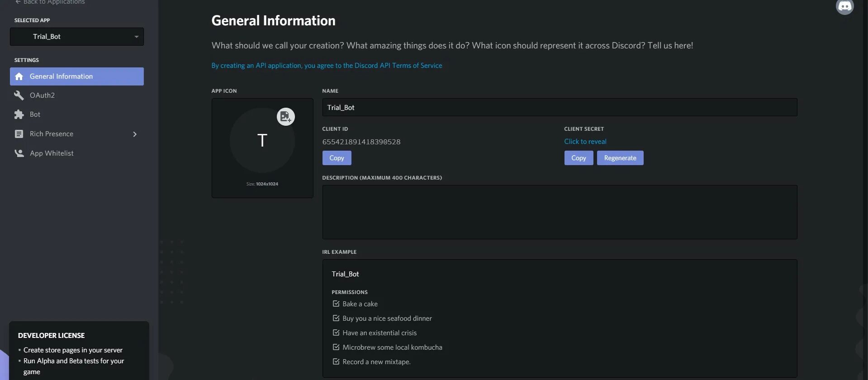This screenshot has height=380, width=868.
Task: Open the OAuth2 settings page
Action: 77,95
